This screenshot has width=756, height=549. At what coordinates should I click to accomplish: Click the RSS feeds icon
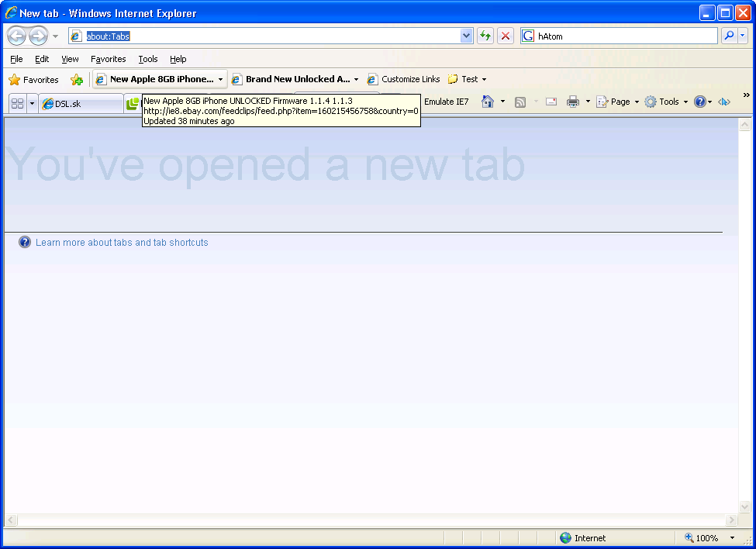[520, 102]
